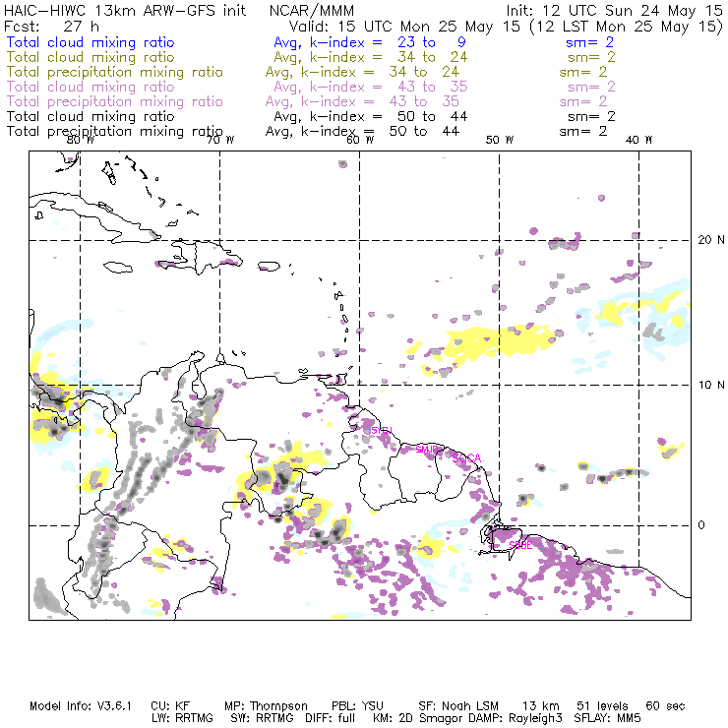Click the (12 LST Mon 25 May 15) local time text
The width and height of the screenshot is (728, 728).
click(627, 27)
